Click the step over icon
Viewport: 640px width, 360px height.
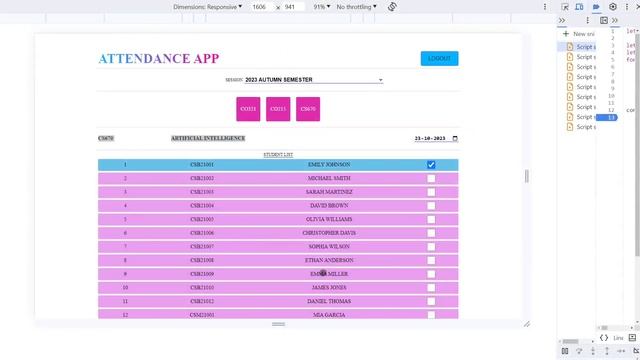click(579, 351)
